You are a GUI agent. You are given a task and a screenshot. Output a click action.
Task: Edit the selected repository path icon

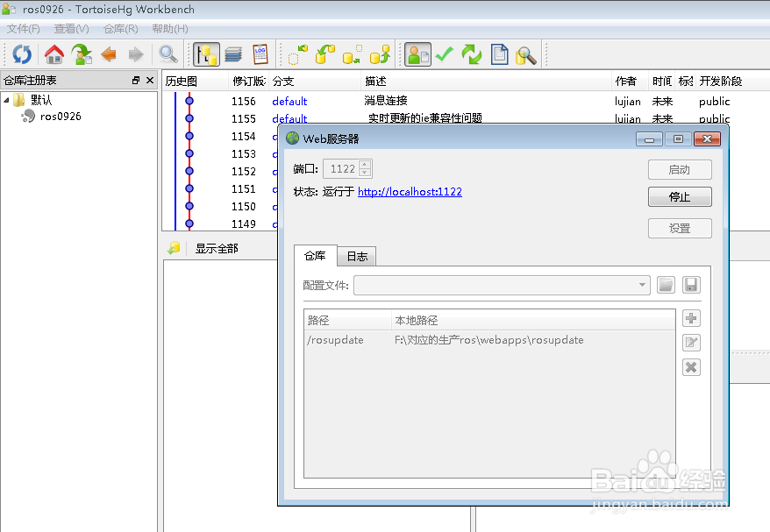pyautogui.click(x=691, y=343)
